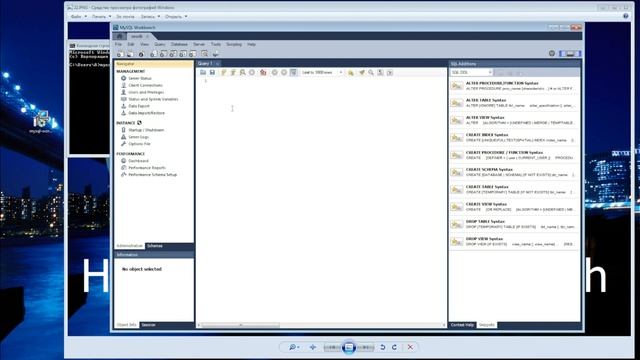Create a new SQL tab from main toolbar

point(120,54)
